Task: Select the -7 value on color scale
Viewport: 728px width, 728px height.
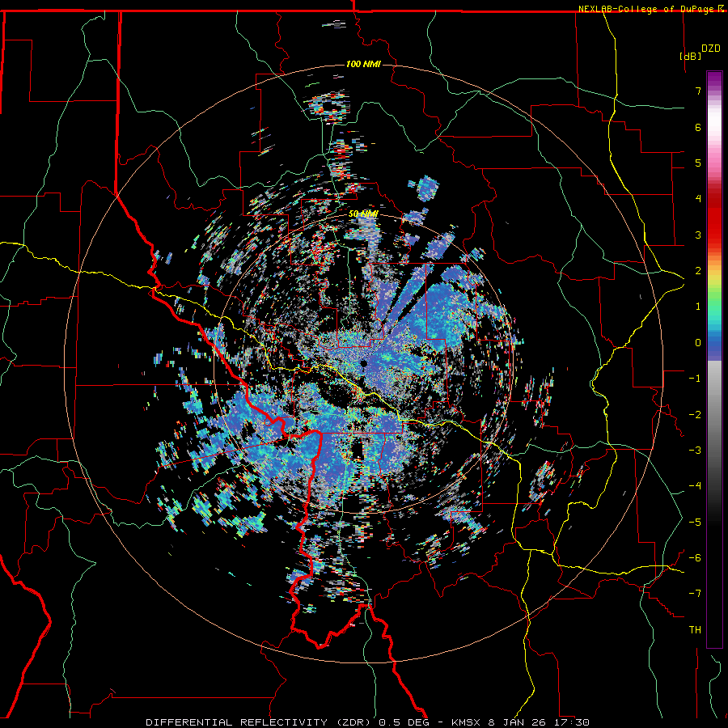Action: pyautogui.click(x=695, y=594)
